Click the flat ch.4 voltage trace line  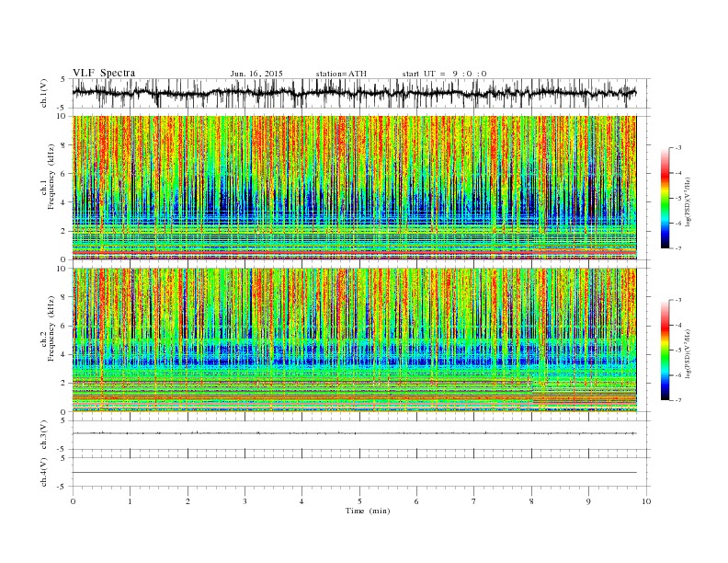(354, 473)
